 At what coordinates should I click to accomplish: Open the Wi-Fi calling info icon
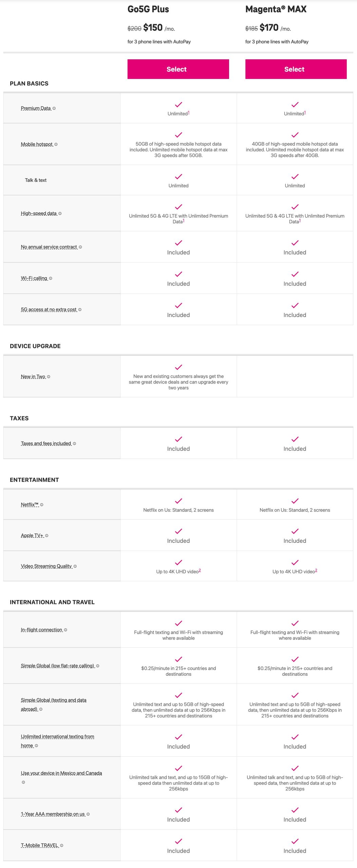(x=51, y=278)
